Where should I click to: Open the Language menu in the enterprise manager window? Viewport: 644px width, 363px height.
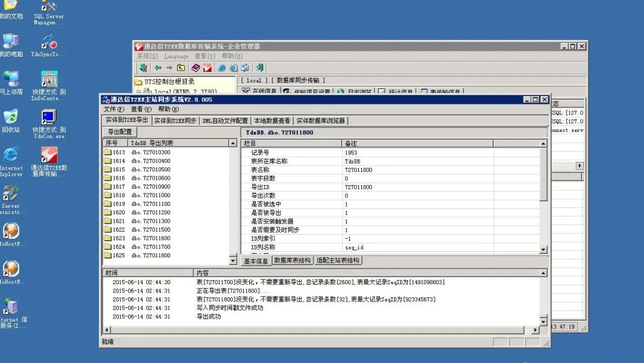[176, 56]
